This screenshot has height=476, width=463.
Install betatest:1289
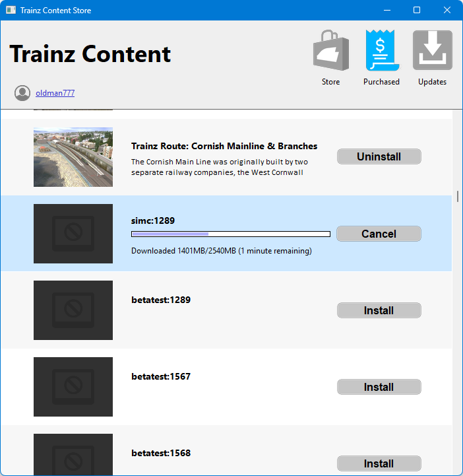tap(379, 310)
